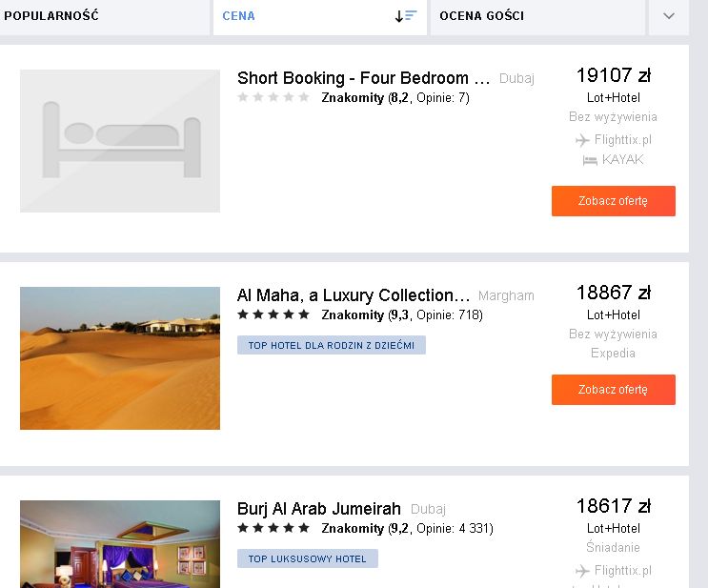Click the 18867 zł price
Viewport: 708px width, 588px height.
pos(613,293)
